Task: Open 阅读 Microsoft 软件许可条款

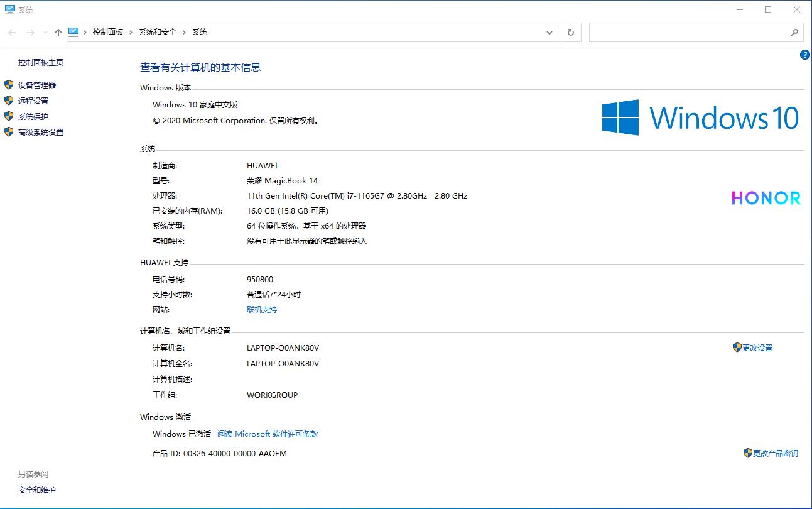Action: click(x=268, y=434)
